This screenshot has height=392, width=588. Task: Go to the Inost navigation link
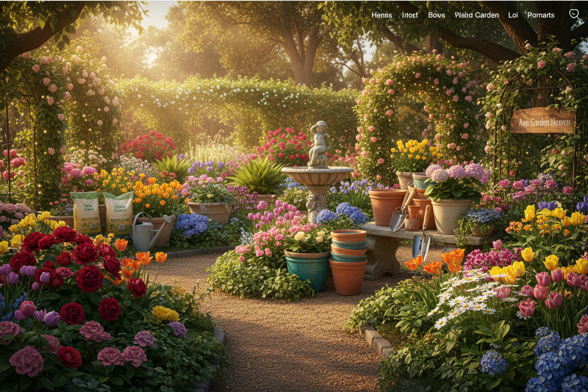pos(409,15)
